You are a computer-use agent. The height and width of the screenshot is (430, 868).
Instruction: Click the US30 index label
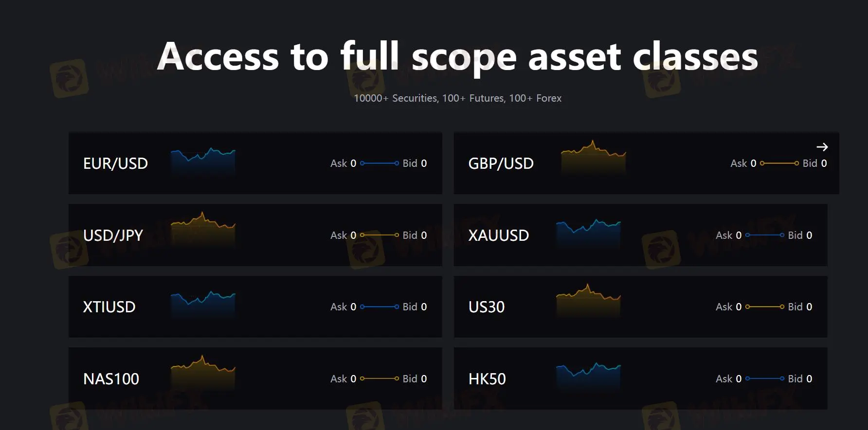(486, 307)
